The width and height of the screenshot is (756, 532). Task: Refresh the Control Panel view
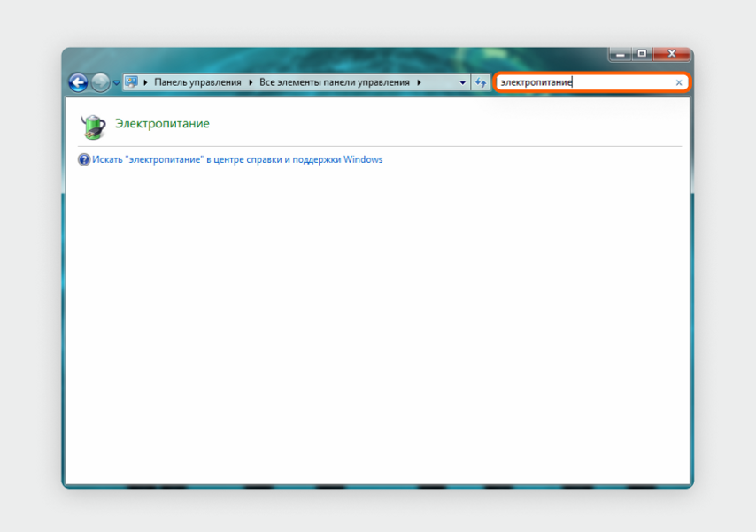pos(481,82)
